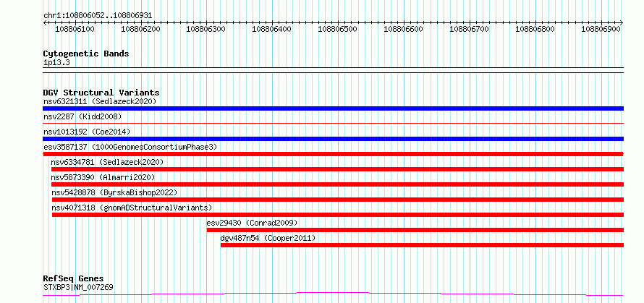
Task: Click the red bar under esv29430
Action: pyautogui.click(x=415, y=230)
